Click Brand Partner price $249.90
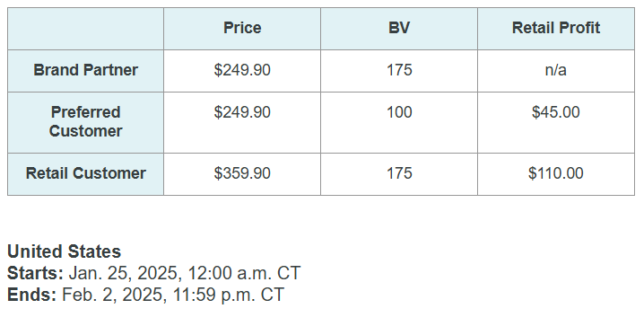Screen dimensions: 644x335 [242, 70]
